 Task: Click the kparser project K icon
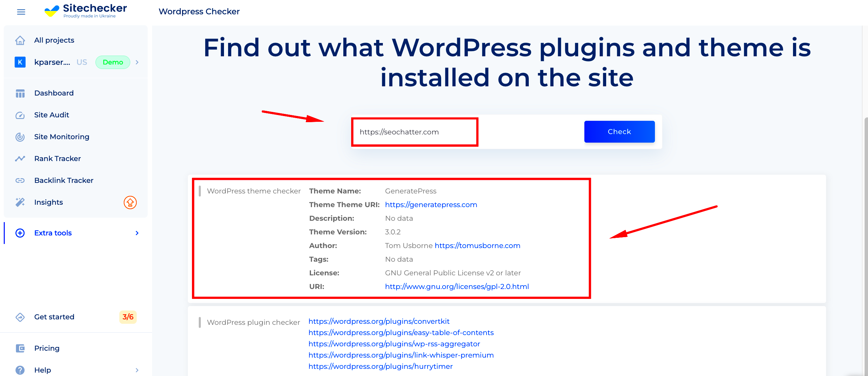click(x=20, y=62)
